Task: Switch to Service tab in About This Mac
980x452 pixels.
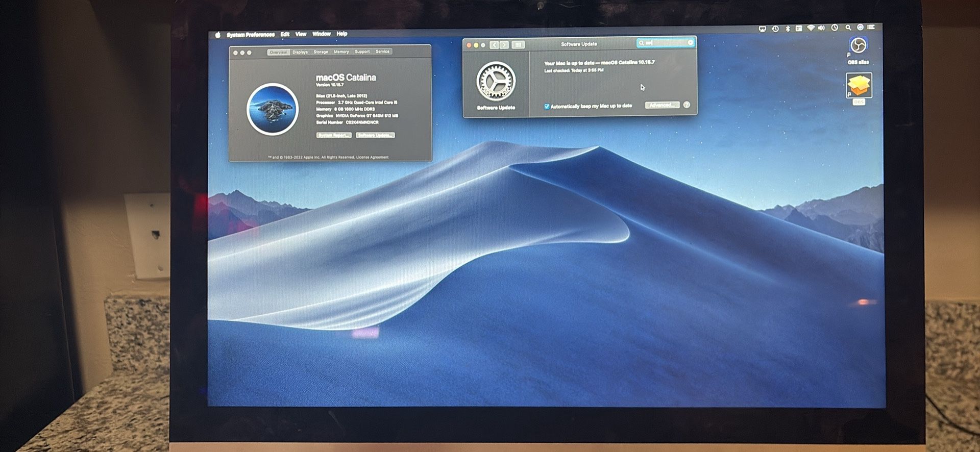Action: point(382,52)
